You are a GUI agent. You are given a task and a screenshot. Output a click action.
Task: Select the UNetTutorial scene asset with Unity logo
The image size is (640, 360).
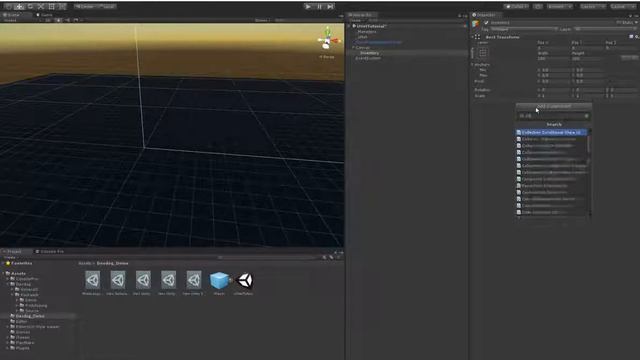244,280
